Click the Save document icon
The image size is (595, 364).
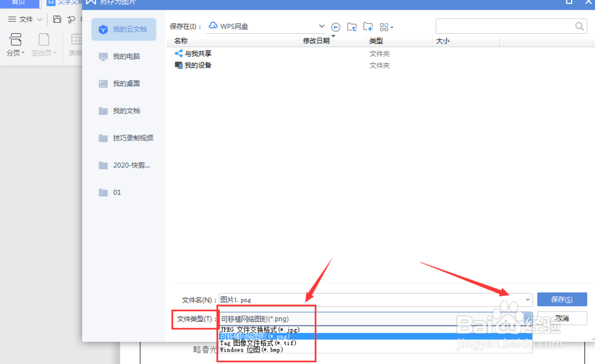[57, 18]
